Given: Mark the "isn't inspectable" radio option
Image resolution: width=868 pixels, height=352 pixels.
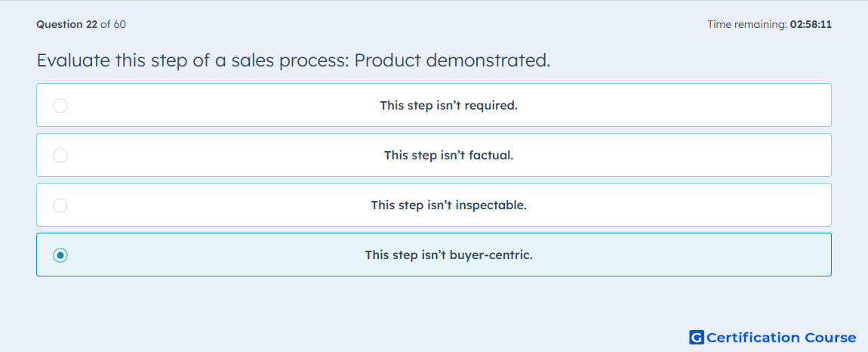Looking at the screenshot, I should (60, 205).
